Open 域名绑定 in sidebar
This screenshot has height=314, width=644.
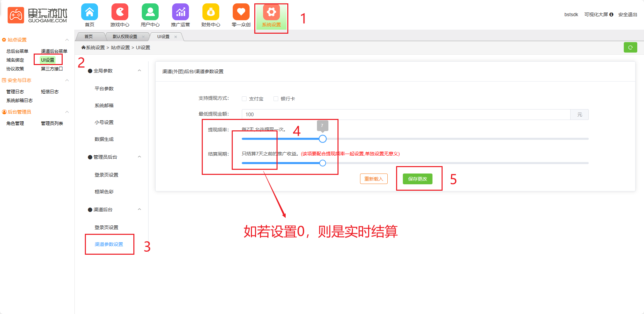point(15,60)
